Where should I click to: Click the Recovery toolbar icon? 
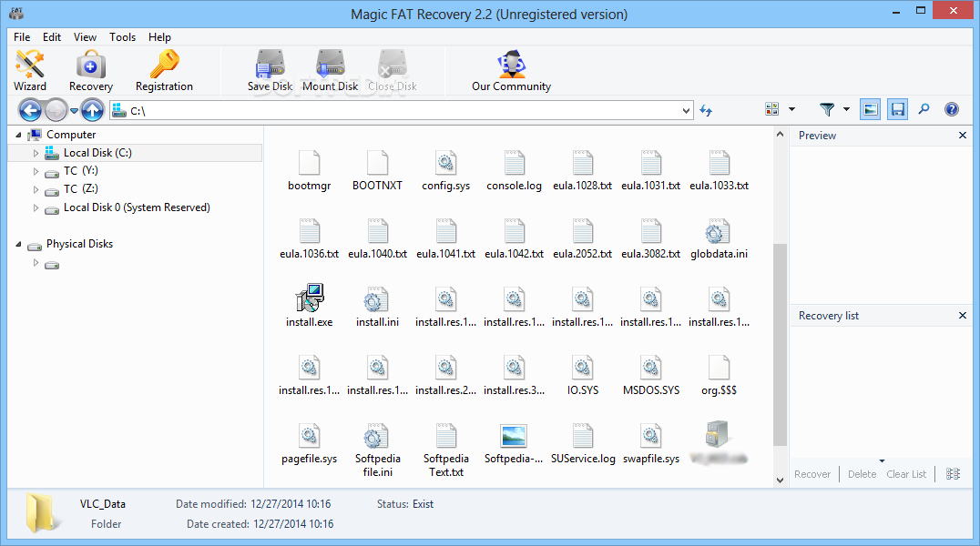[91, 71]
